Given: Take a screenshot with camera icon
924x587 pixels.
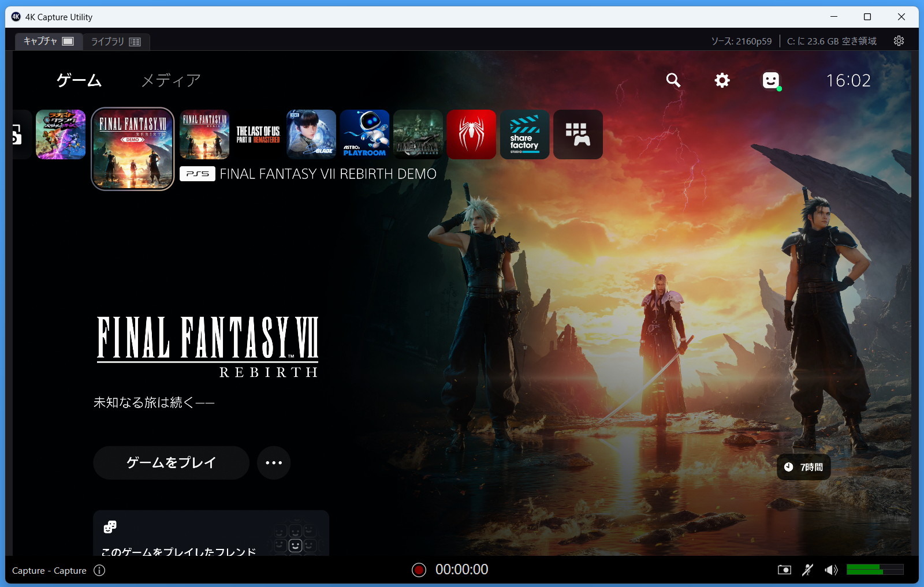Looking at the screenshot, I should click(x=784, y=570).
